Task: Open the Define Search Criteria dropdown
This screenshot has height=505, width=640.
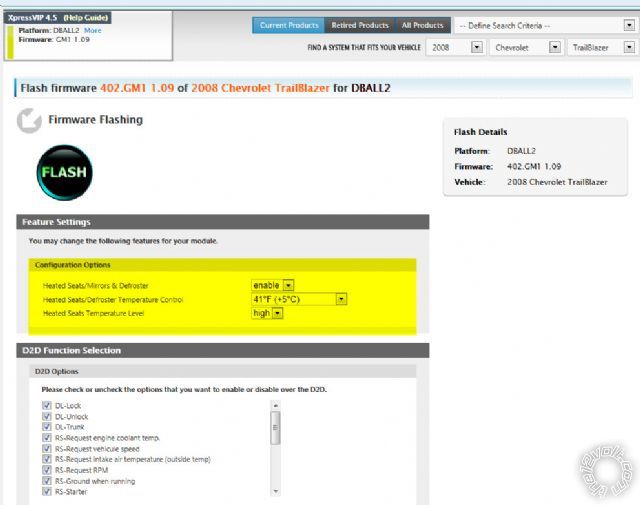Action: point(545,26)
